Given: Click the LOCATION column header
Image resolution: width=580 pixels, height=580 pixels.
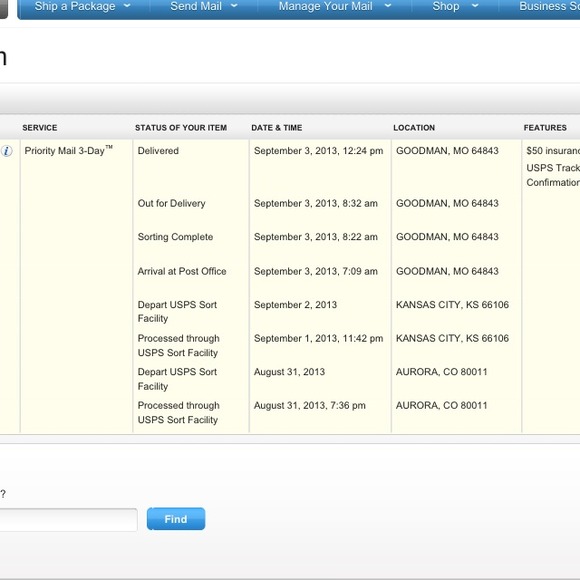Looking at the screenshot, I should pos(414,128).
